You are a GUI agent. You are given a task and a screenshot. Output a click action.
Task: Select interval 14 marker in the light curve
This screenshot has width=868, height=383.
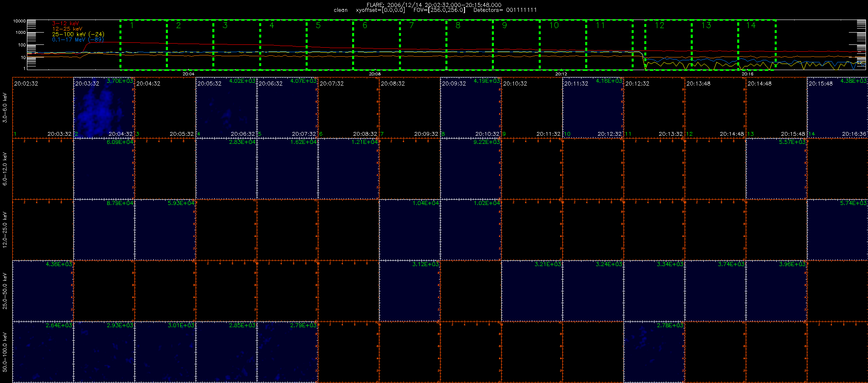pyautogui.click(x=751, y=25)
